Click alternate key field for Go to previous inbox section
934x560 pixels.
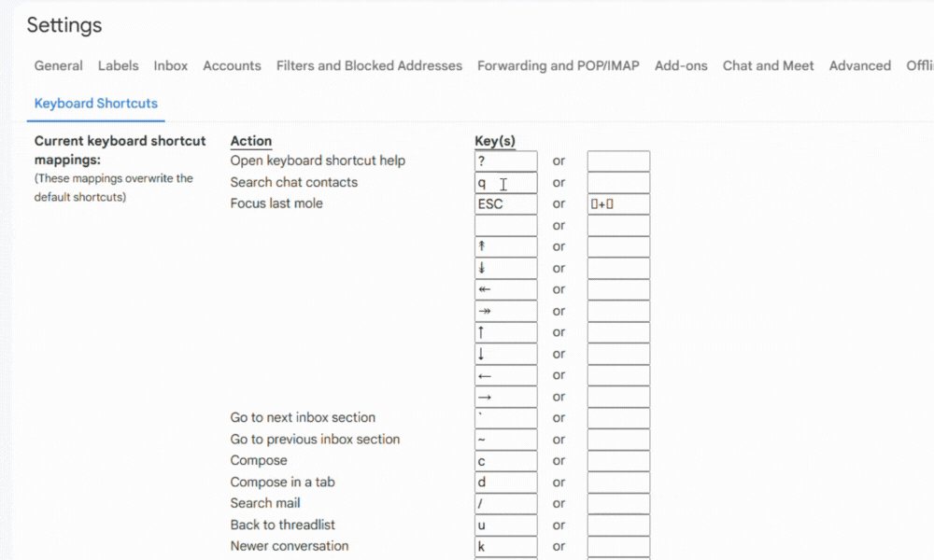coord(618,440)
